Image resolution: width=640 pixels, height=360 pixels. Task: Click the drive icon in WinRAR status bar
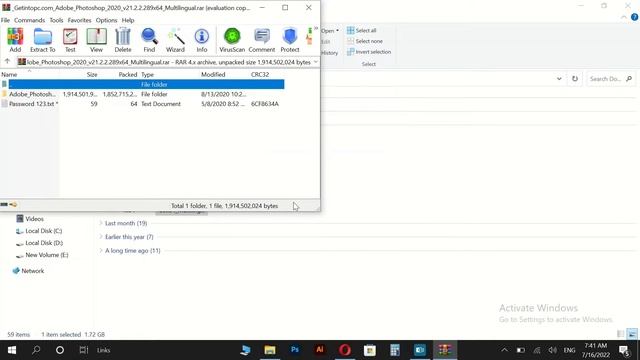click(x=4, y=204)
